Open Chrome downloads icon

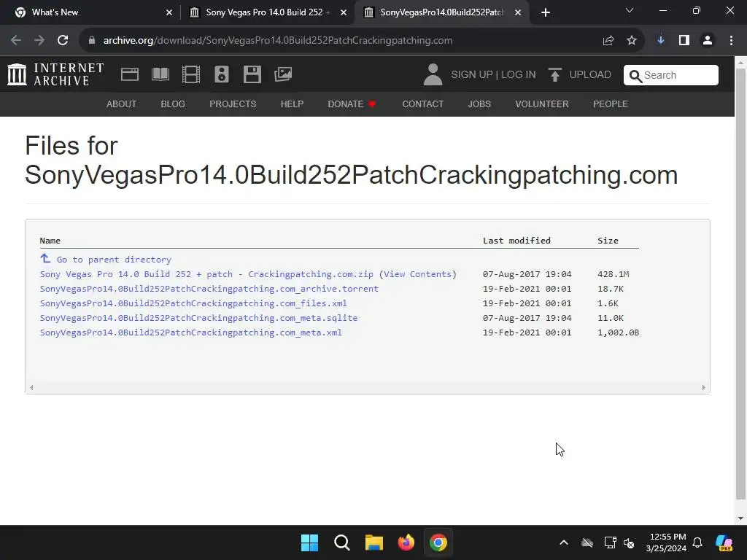tap(660, 41)
